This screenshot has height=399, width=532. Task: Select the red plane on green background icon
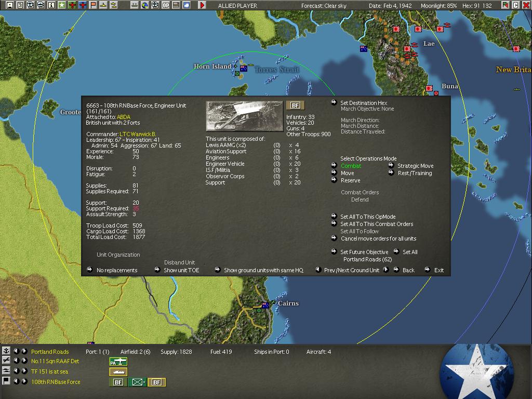tap(72, 5)
